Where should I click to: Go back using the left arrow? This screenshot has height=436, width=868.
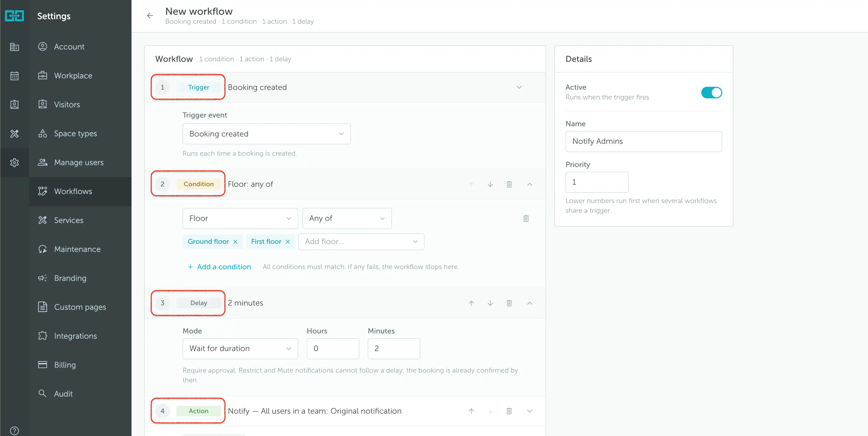coord(150,16)
